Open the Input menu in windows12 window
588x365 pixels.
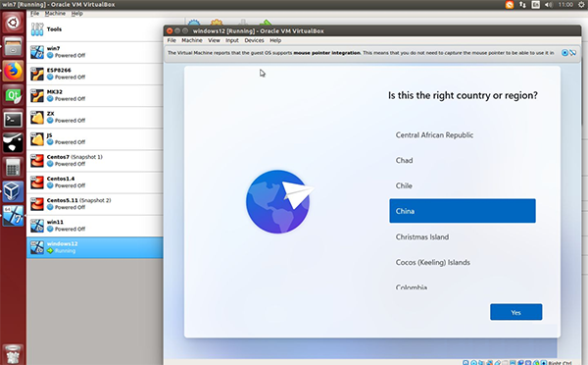[231, 40]
